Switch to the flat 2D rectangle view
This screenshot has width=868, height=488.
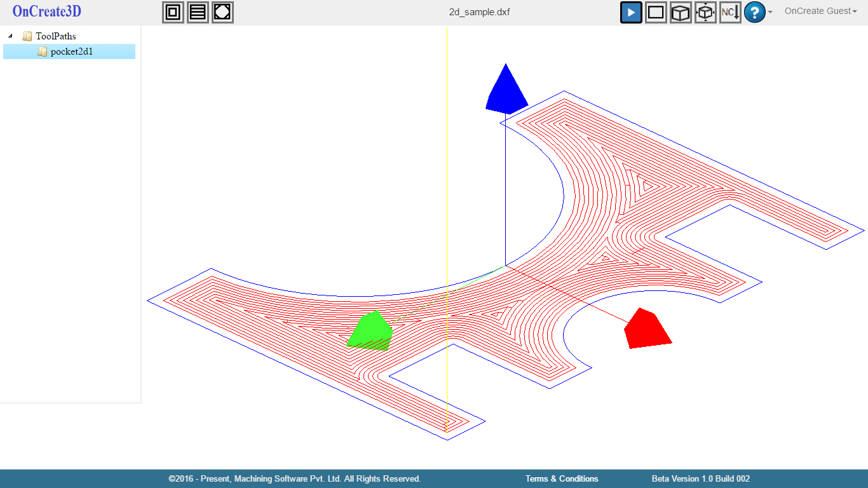(x=656, y=12)
